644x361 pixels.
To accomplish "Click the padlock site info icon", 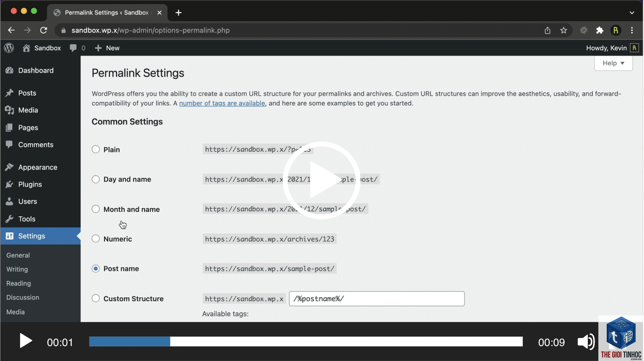I will 64,31.
